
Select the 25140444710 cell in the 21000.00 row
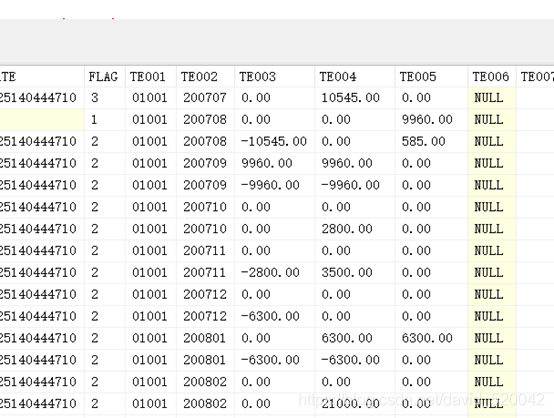click(42, 404)
